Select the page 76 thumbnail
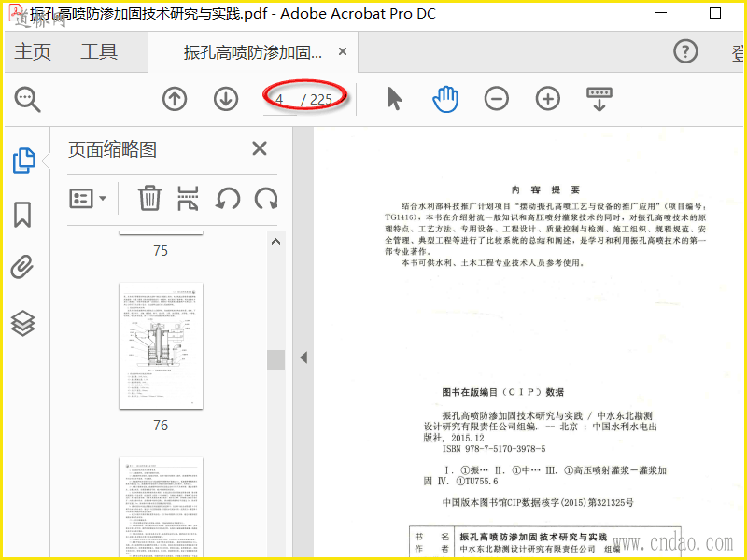The image size is (747, 560). [161, 346]
